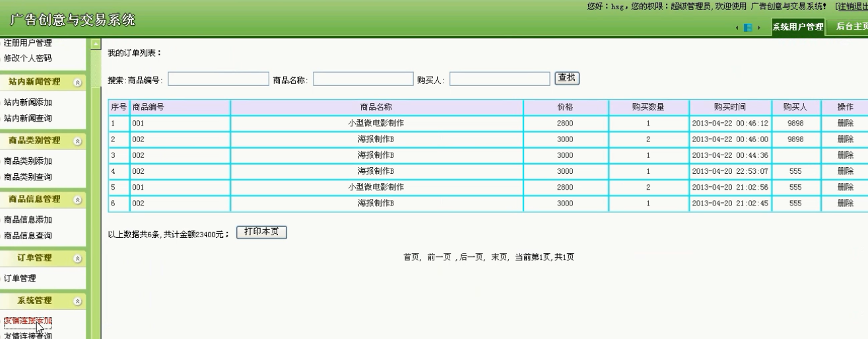Switch to the 系统用户管理 tab

click(798, 27)
